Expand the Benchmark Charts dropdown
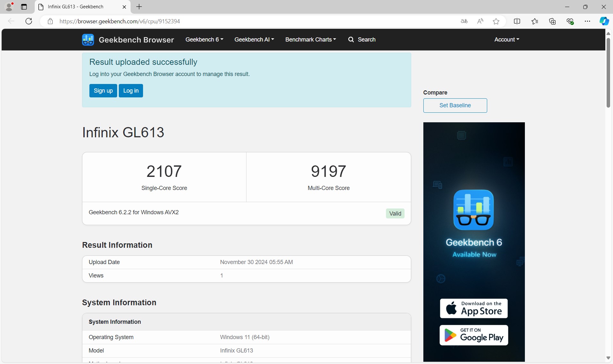The height and width of the screenshot is (364, 613). [x=311, y=40]
